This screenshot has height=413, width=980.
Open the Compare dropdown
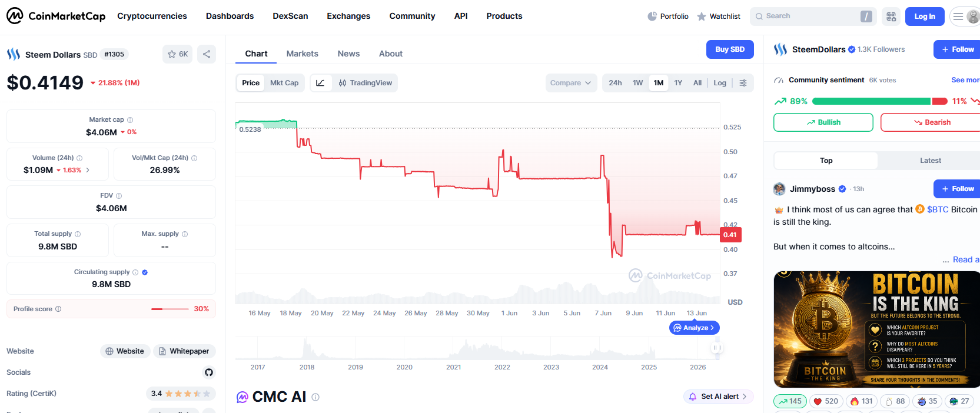571,83
